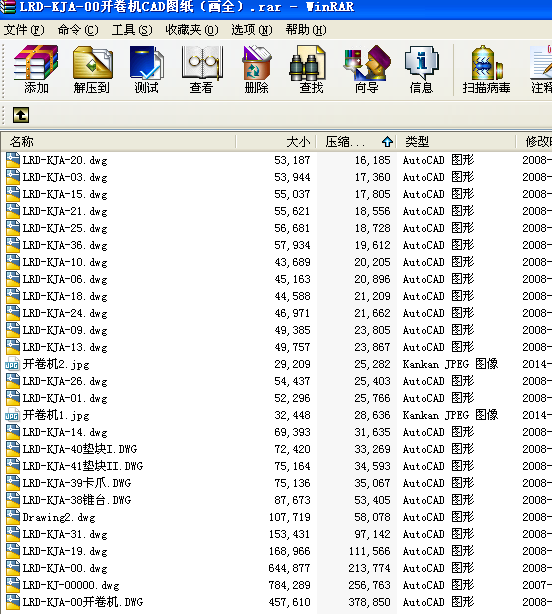Click the Kankan JPEG type of 开卷机2.jpg
552x614 pixels.
[450, 364]
